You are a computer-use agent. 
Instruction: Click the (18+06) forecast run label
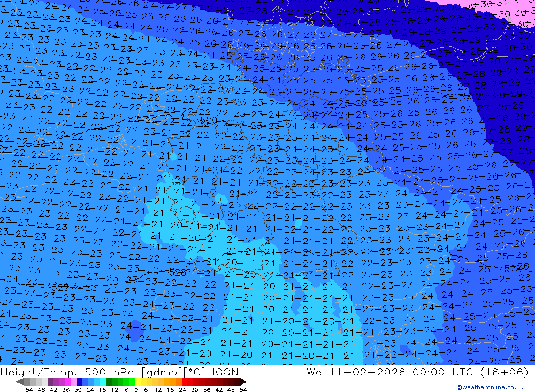point(504,372)
